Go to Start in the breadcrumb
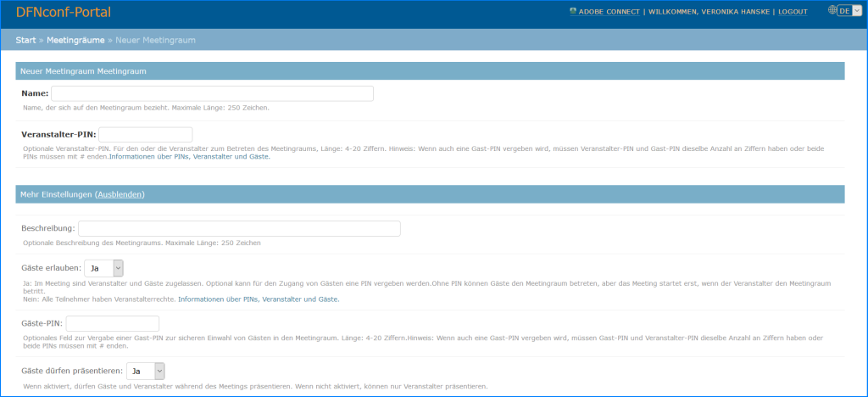 click(x=25, y=40)
